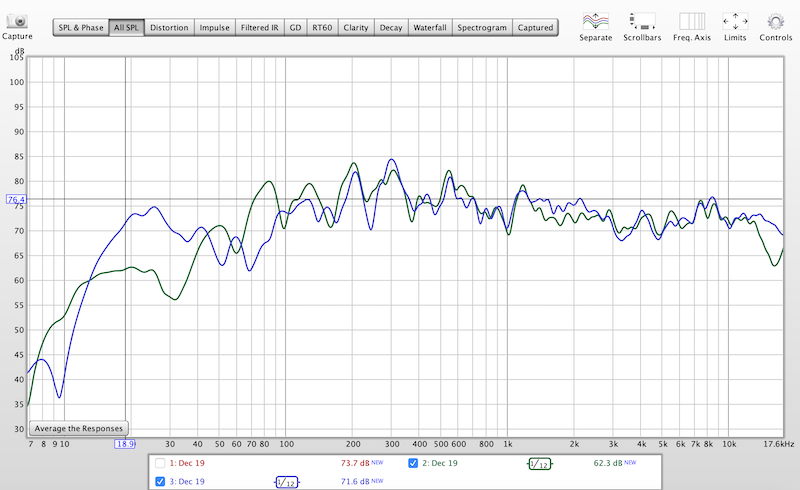Viewport: 800px width, 490px height.
Task: Show the RT60 tab
Action: [x=322, y=28]
